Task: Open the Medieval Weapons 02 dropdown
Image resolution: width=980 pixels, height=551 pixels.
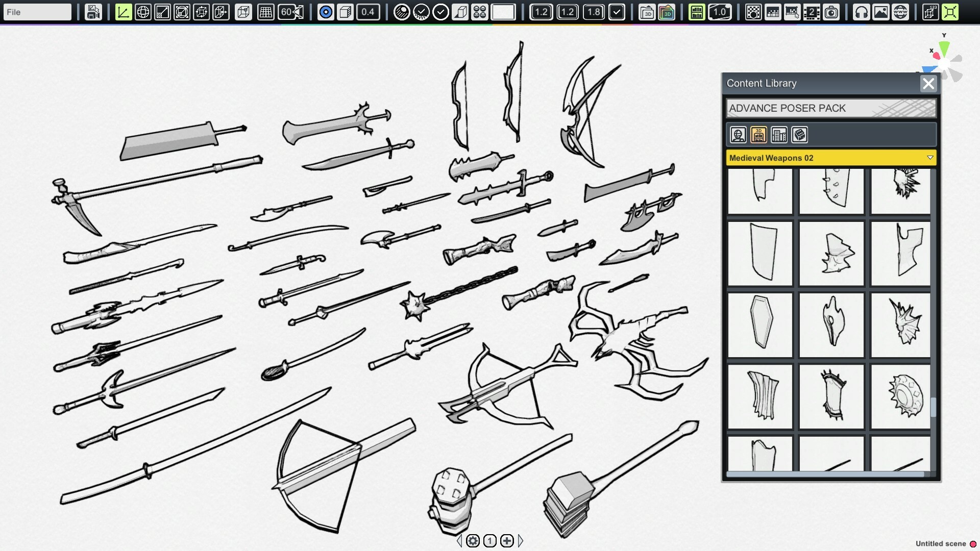Action: click(830, 158)
